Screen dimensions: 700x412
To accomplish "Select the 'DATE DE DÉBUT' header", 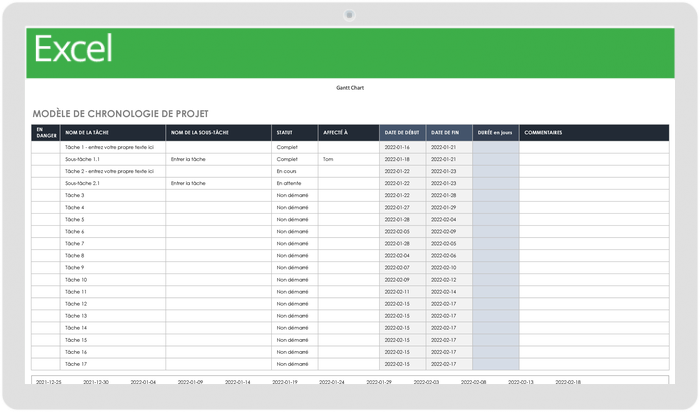I will [402, 132].
